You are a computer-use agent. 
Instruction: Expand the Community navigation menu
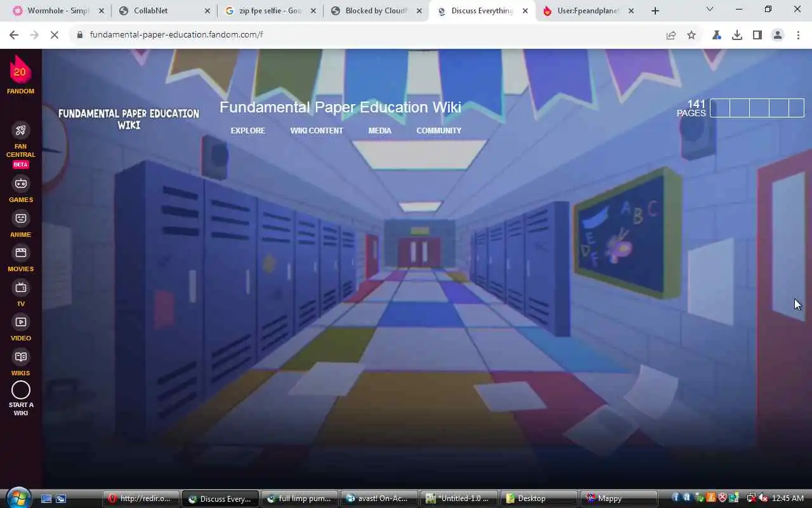[439, 131]
